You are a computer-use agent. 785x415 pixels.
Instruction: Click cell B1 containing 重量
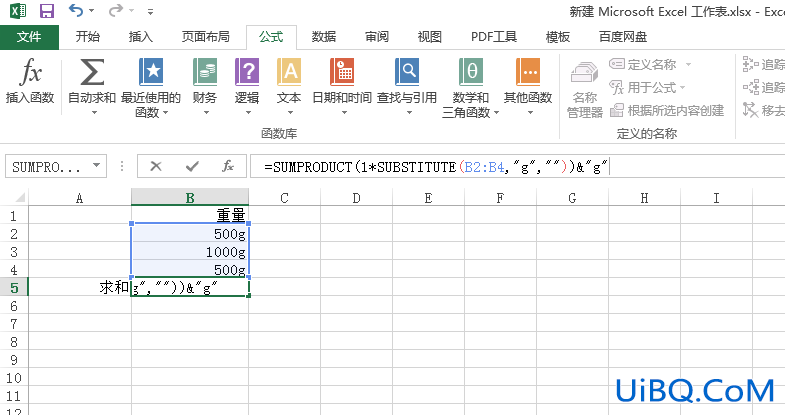click(190, 216)
